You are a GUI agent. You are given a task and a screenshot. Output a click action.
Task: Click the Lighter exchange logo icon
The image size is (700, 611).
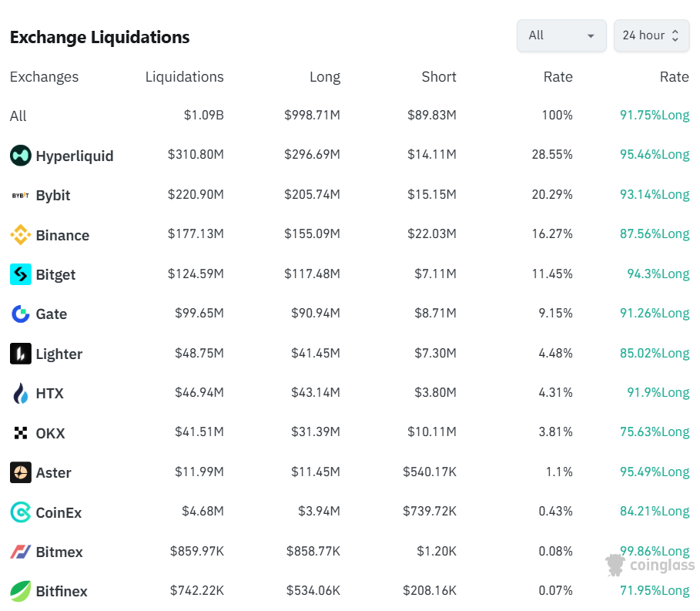(21, 354)
